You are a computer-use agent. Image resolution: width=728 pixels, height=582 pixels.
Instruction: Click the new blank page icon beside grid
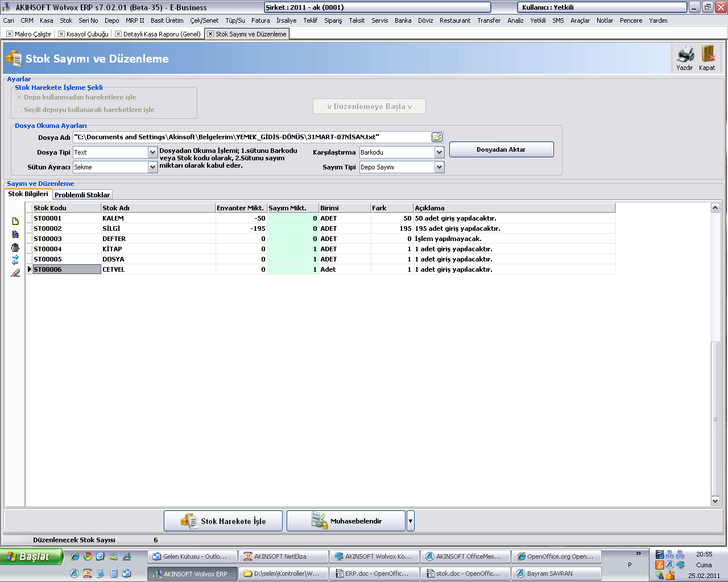point(15,221)
